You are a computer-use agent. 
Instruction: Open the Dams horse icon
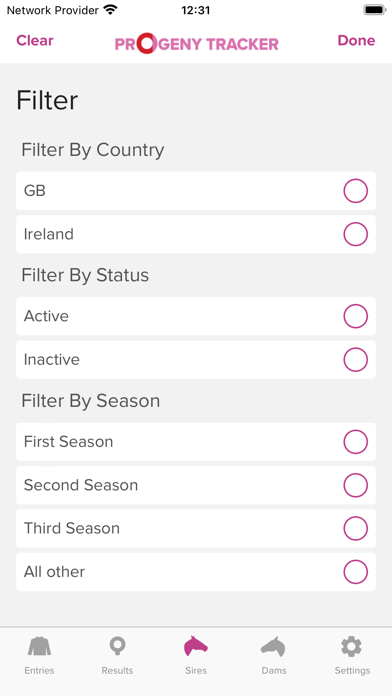273,646
